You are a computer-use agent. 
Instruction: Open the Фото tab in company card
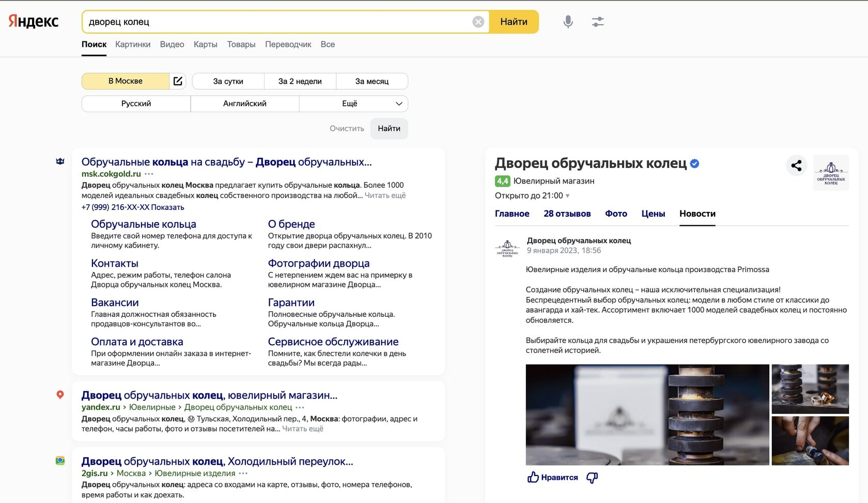[616, 214]
